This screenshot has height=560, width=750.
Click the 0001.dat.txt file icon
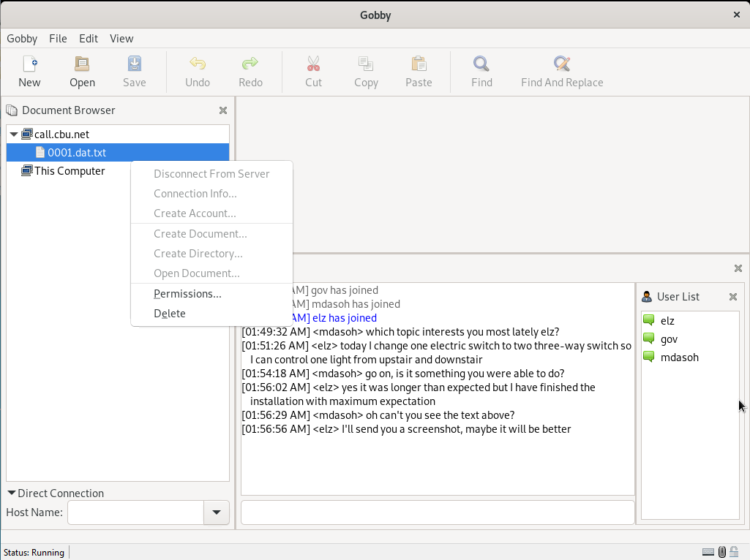coord(40,152)
